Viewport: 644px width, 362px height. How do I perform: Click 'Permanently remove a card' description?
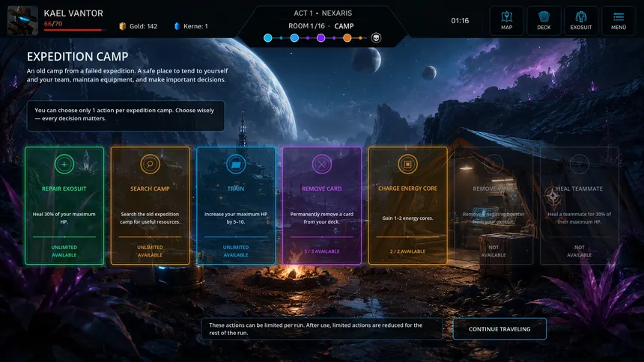coord(321,218)
